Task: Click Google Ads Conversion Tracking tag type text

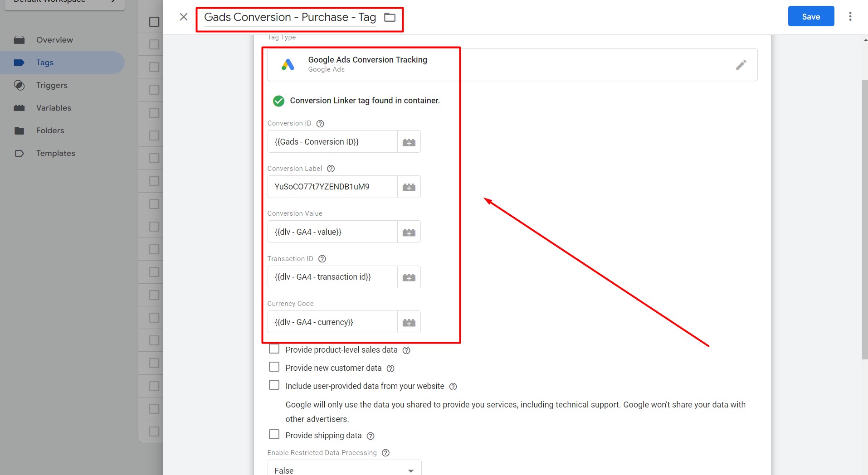Action: pyautogui.click(x=367, y=60)
